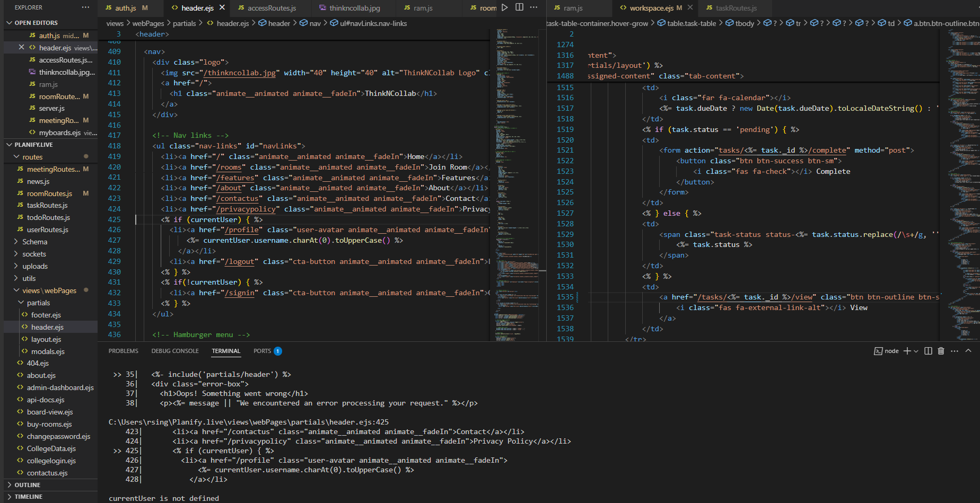Expand the TIMELINE section
980x503 pixels.
coord(51,497)
